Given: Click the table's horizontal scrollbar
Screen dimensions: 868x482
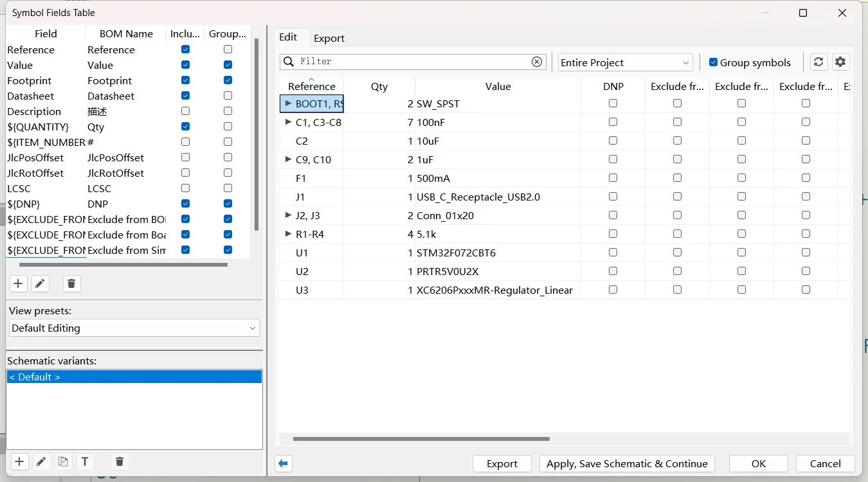Looking at the screenshot, I should (421, 439).
